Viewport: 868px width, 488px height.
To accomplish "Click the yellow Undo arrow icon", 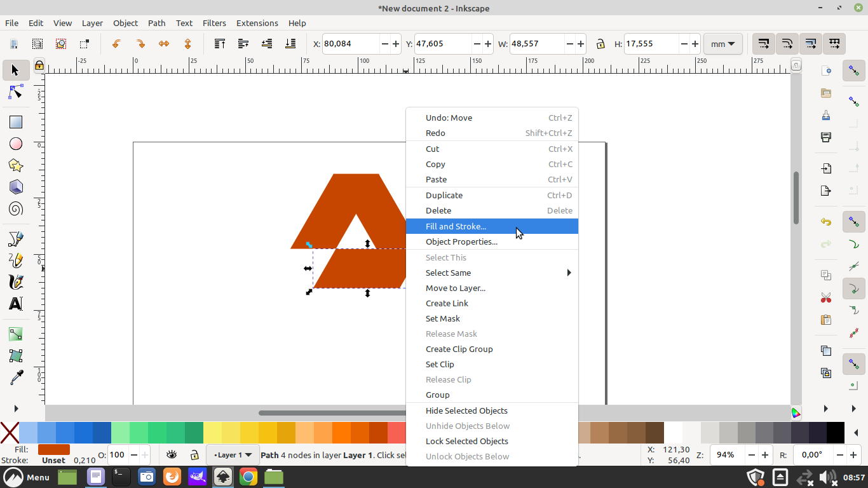I will (x=826, y=222).
